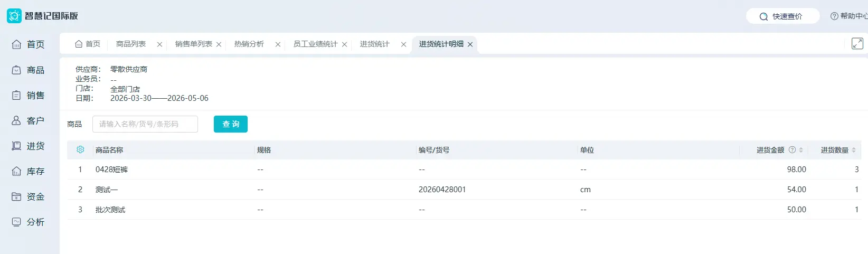Click the 全部门店 store value
Image resolution: width=868 pixels, height=254 pixels.
125,89
